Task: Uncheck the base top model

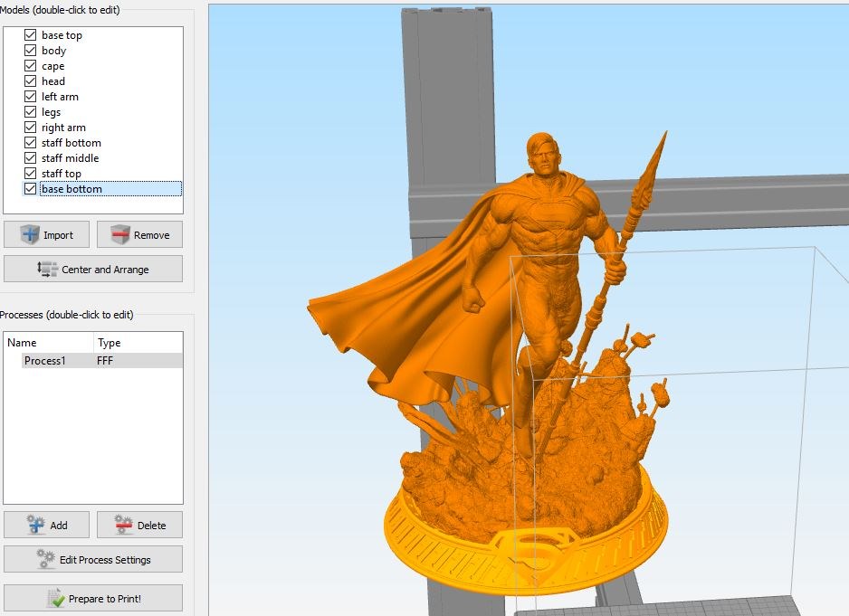Action: click(31, 35)
